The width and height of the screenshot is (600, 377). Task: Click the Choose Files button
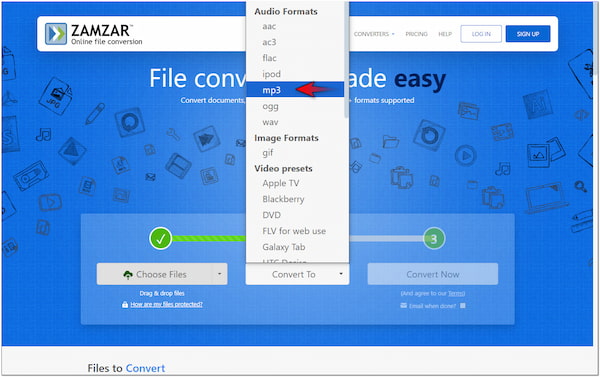click(155, 274)
